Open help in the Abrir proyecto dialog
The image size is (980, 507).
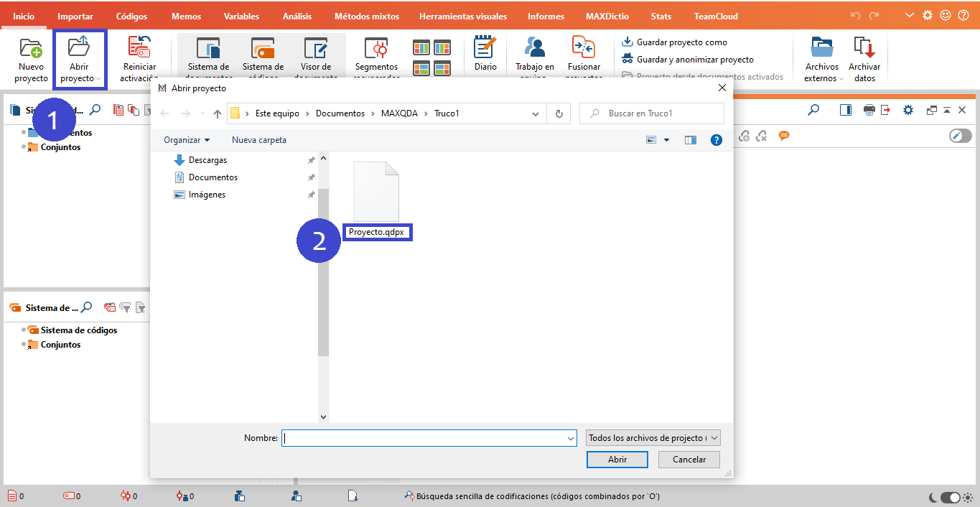click(716, 140)
